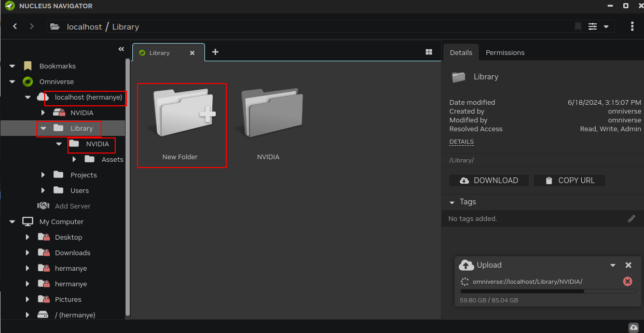Open the three-dot more options menu
This screenshot has height=333, width=644.
632,26
